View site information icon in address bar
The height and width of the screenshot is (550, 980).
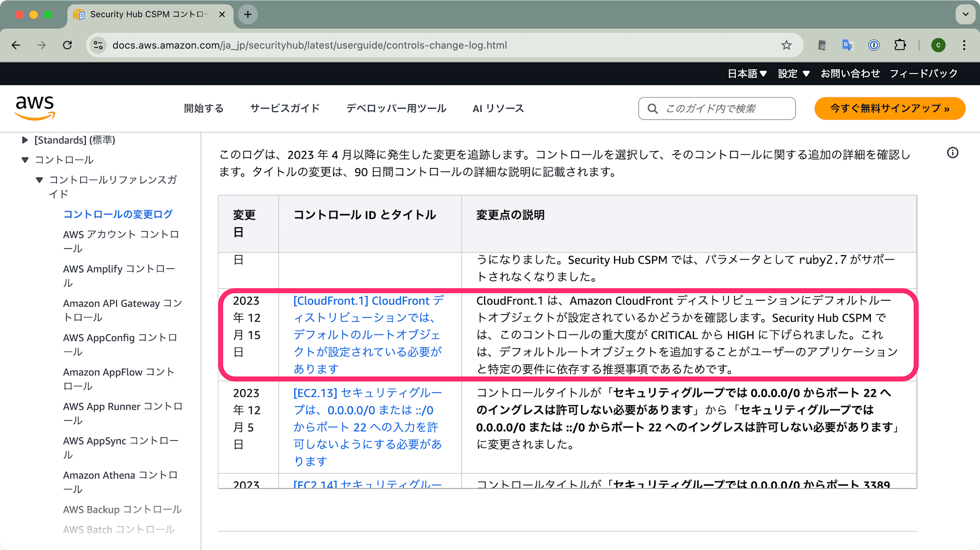98,45
